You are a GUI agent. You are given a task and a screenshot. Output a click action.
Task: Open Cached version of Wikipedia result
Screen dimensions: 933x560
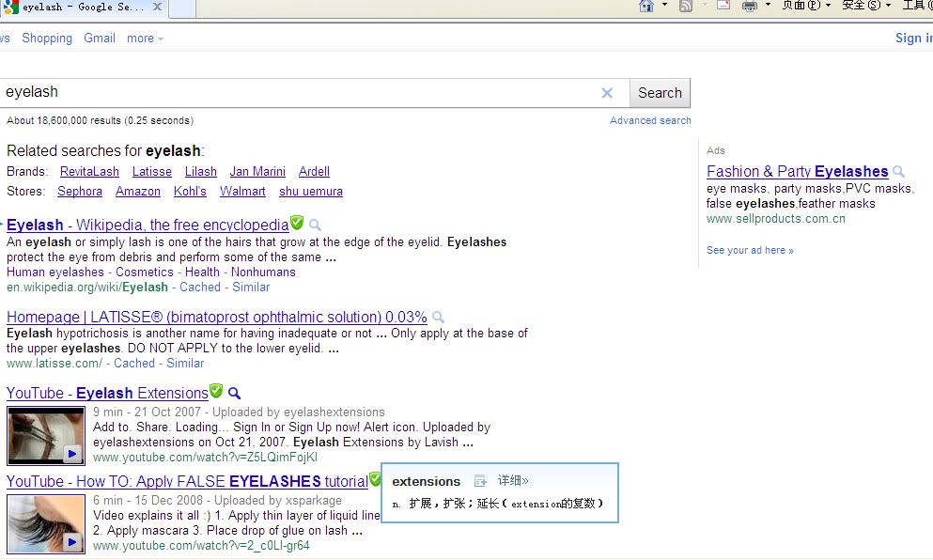[x=200, y=287]
